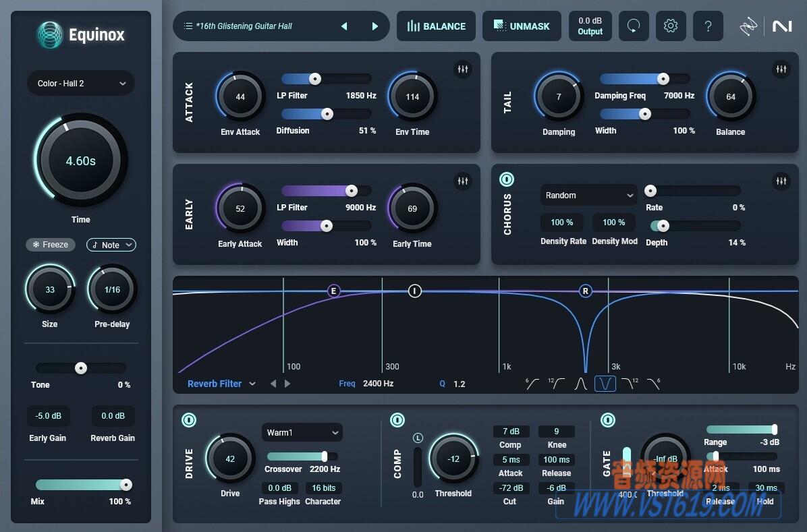Screen dimensions: 807x532
Task: Select the 6 dB high-pass filter shape
Action: point(532,383)
